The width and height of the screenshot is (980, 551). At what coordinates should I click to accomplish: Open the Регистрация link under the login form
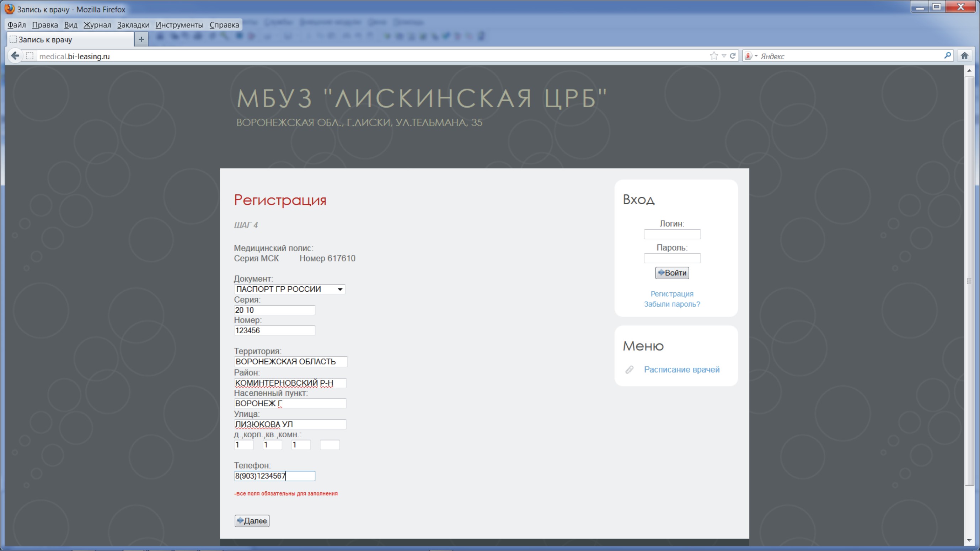[x=672, y=294]
